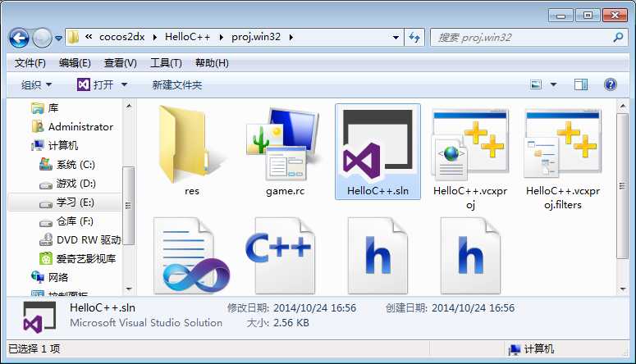Click the blue help question mark icon
The image size is (636, 364).
[x=610, y=84]
